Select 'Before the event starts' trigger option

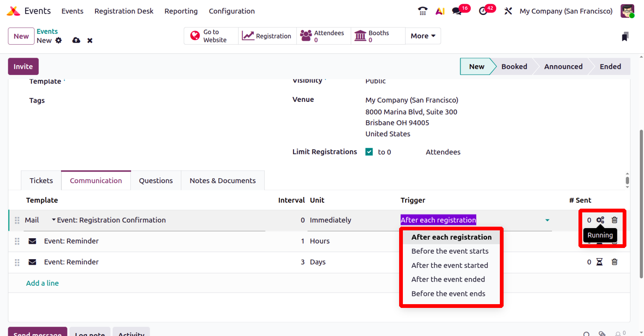[x=450, y=251]
